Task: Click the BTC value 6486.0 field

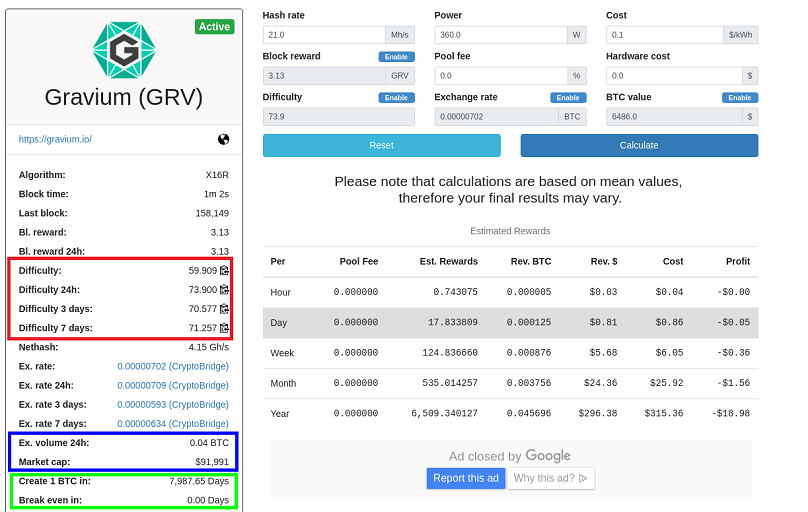Action: click(x=674, y=116)
